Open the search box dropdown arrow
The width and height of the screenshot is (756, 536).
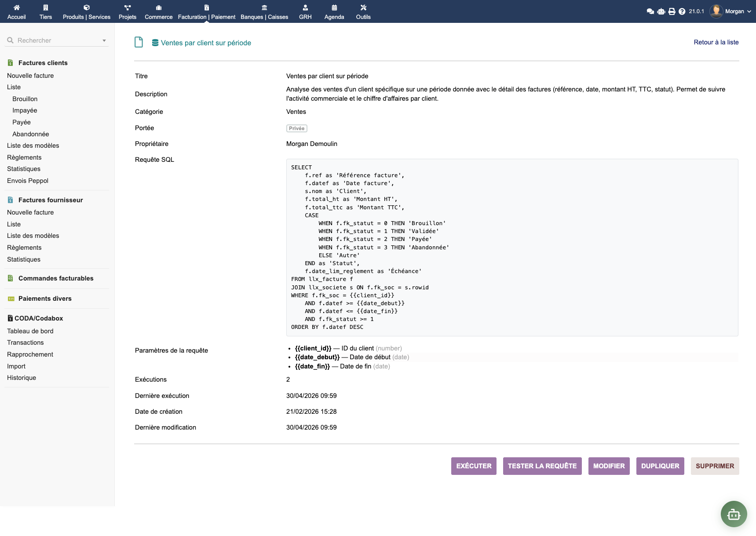(x=104, y=40)
